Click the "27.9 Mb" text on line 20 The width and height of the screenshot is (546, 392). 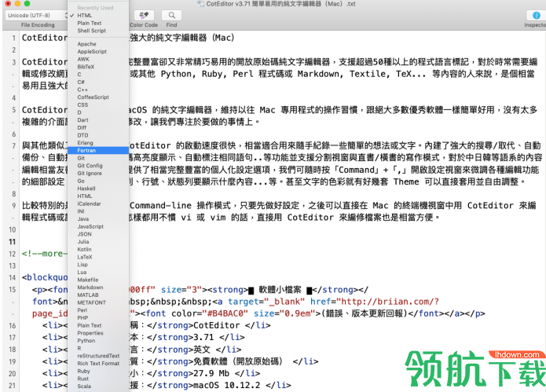pyautogui.click(x=211, y=374)
